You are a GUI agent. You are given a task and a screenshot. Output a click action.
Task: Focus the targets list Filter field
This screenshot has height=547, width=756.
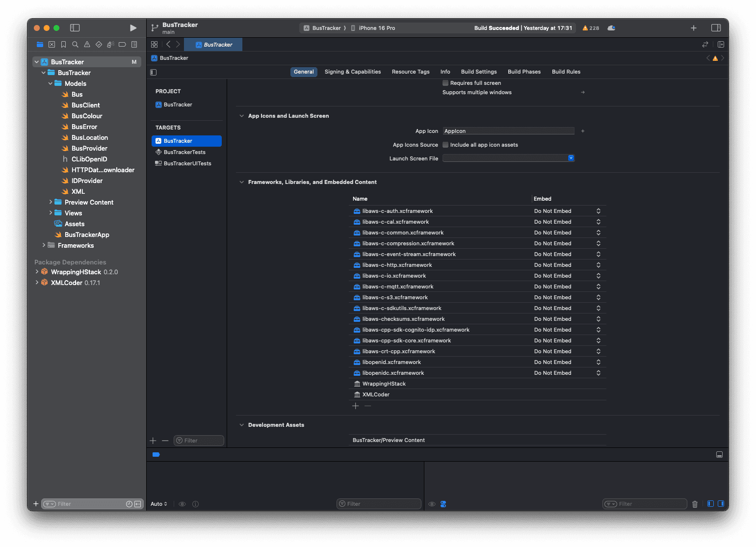coord(199,441)
